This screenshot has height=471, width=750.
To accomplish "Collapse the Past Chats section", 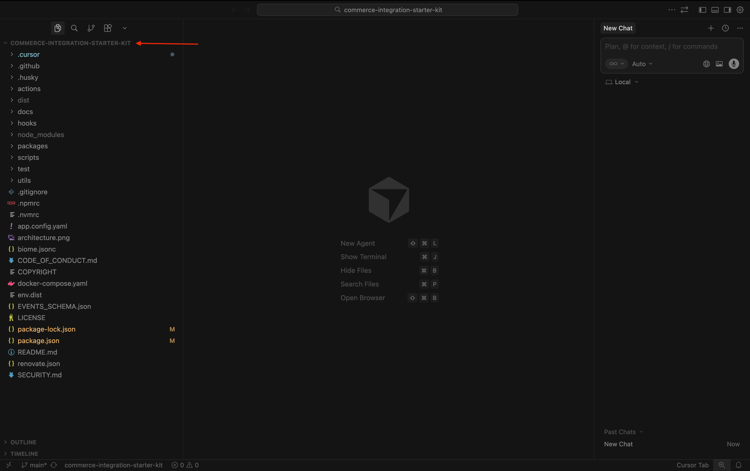I will tap(623, 432).
